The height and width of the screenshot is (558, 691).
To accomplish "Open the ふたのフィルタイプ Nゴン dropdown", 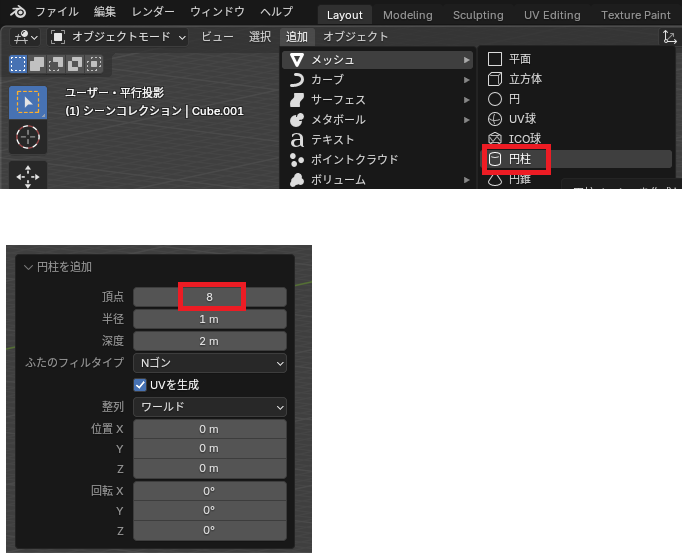I will [210, 363].
